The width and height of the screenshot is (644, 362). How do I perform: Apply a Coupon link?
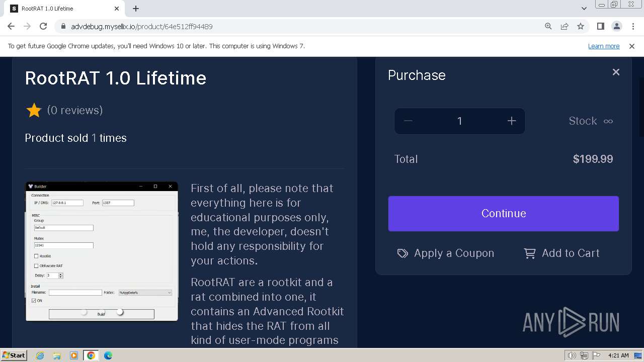coord(446,253)
